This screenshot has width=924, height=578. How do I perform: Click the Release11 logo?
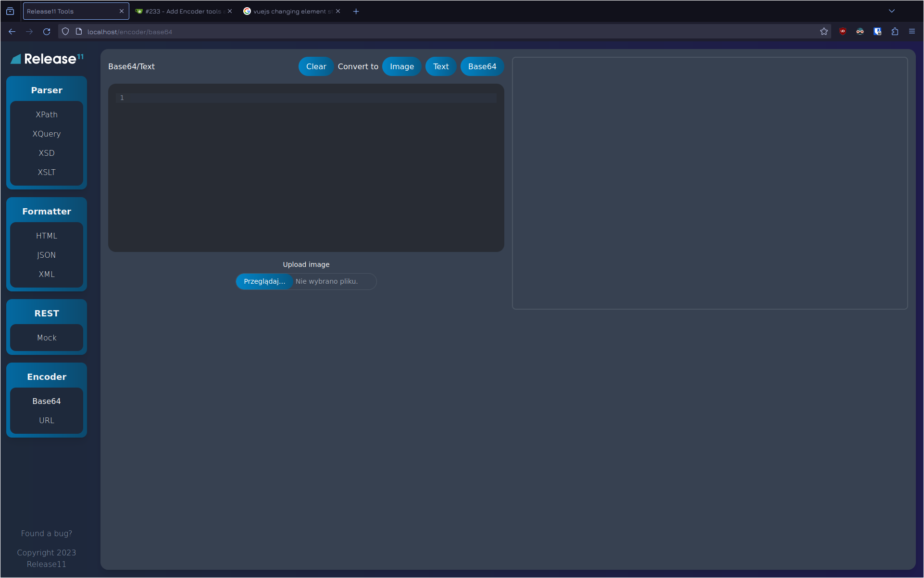47,59
